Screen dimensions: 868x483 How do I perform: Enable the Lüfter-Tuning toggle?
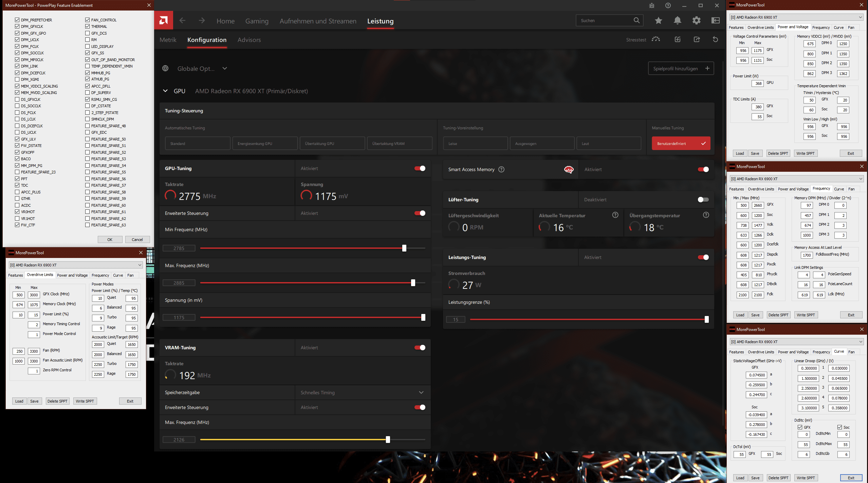pos(703,200)
